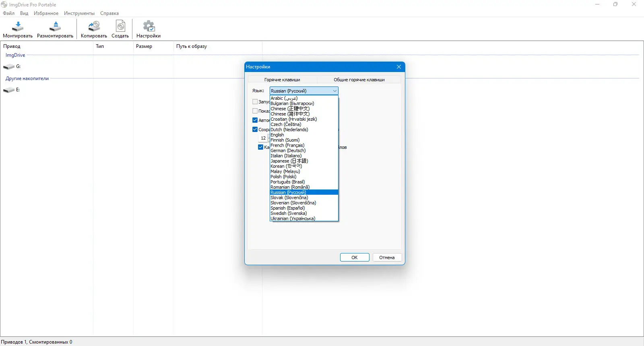Select the G: virtual drive icon

point(9,66)
